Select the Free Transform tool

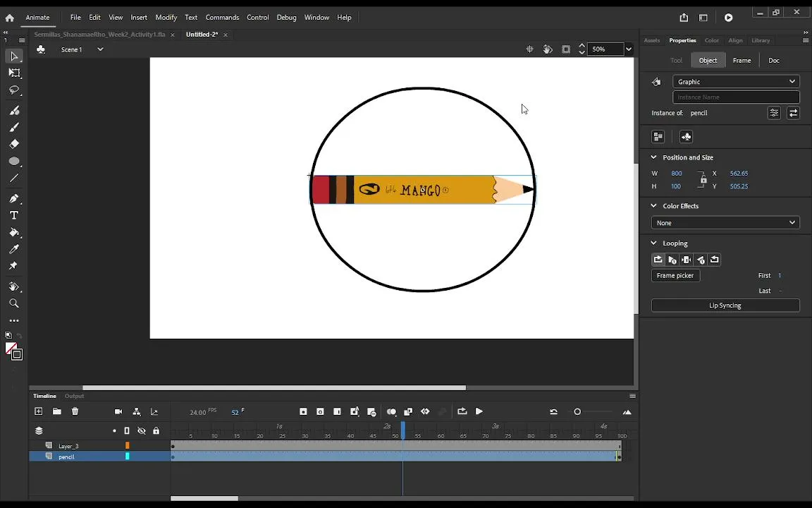pyautogui.click(x=14, y=73)
